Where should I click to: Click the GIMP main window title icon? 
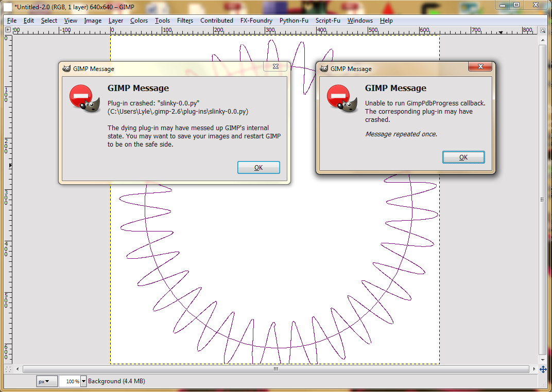(x=8, y=7)
